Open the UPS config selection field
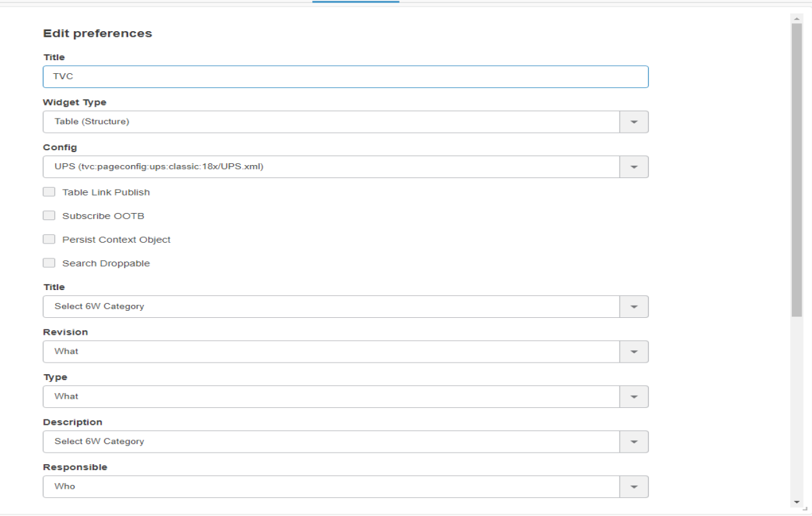Image resolution: width=812 pixels, height=516 pixels. [x=331, y=167]
